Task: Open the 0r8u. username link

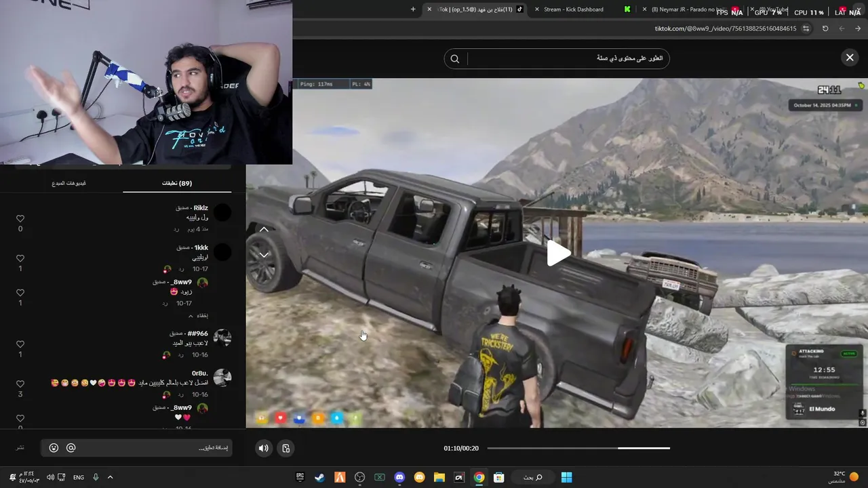Action: 200,373
